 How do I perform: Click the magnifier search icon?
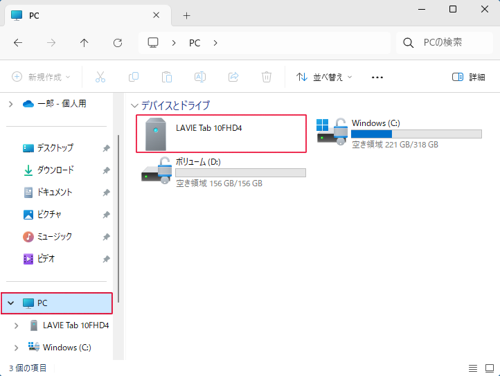[408, 43]
